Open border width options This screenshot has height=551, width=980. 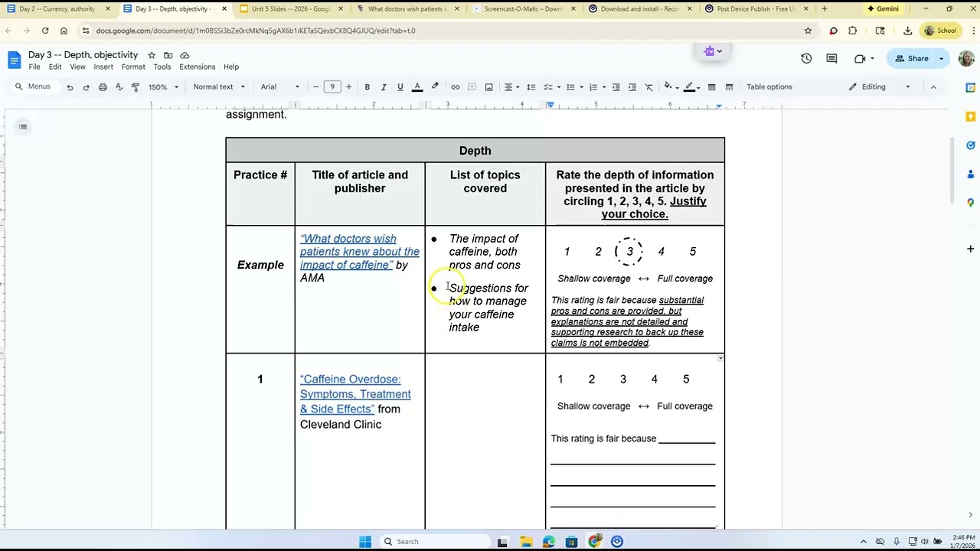[x=711, y=87]
